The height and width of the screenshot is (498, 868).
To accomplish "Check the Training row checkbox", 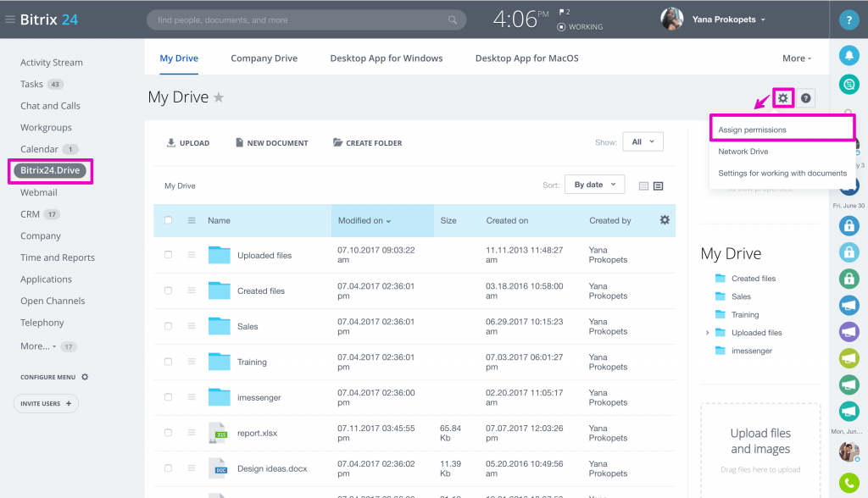I will (x=169, y=362).
